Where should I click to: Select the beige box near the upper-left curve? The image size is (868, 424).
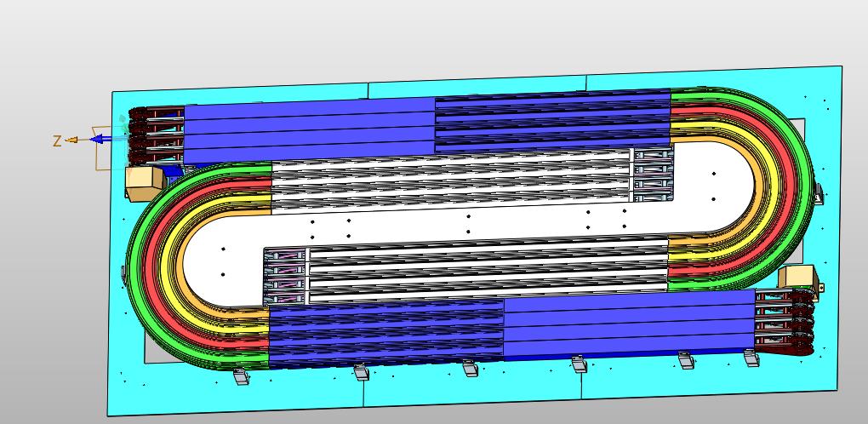click(x=145, y=183)
